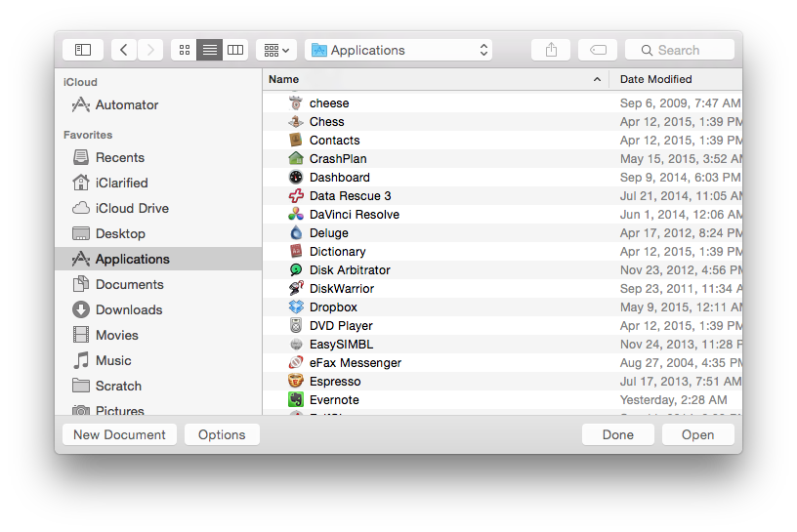Switch to list view
The width and height of the screenshot is (797, 532).
(x=209, y=50)
